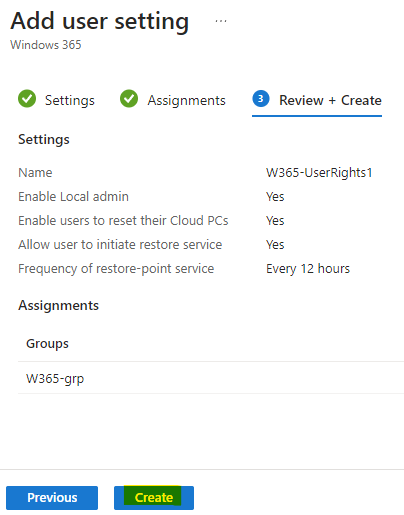The width and height of the screenshot is (404, 515).
Task: Click Frequency of restore-point service label
Action: [116, 269]
